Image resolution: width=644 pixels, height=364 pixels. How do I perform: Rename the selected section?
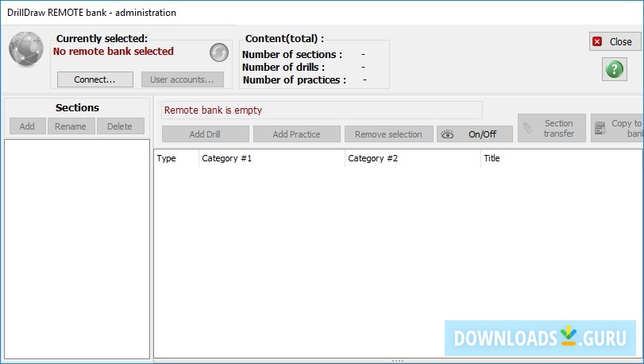point(71,126)
